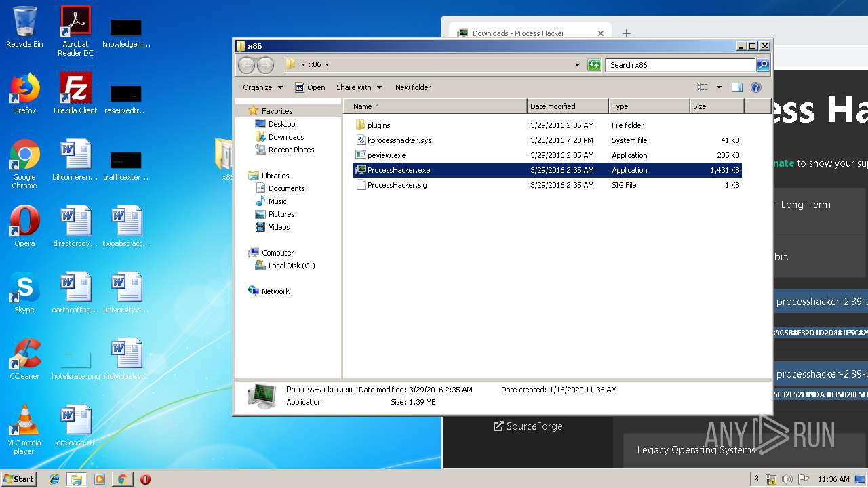The width and height of the screenshot is (868, 488).
Task: Open the Share with dropdown menu
Action: point(359,87)
